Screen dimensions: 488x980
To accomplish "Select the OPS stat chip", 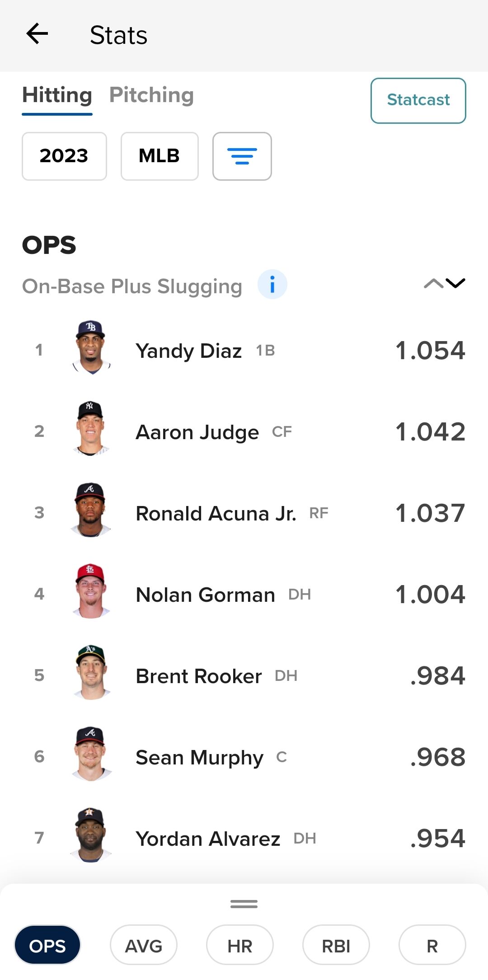I will pos(47,945).
